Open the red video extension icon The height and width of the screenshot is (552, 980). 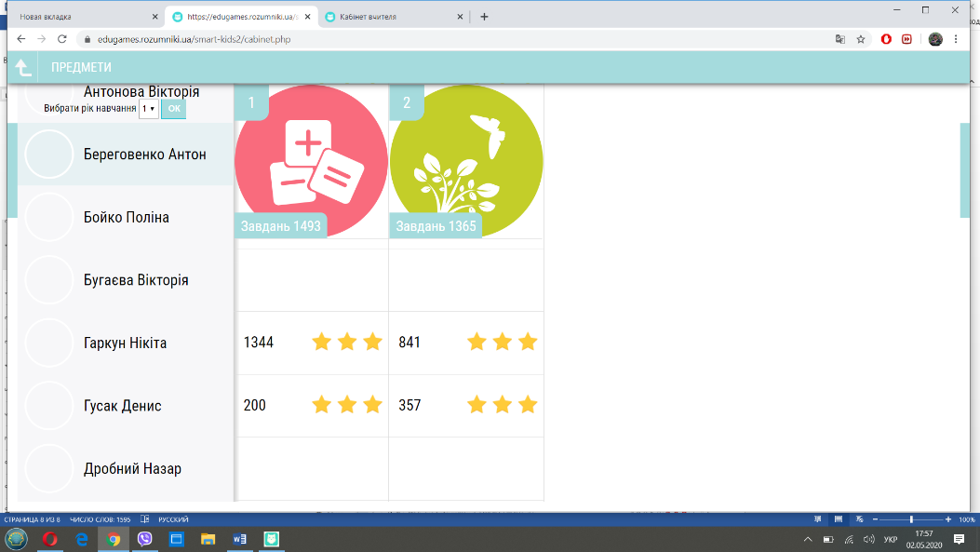coord(906,39)
